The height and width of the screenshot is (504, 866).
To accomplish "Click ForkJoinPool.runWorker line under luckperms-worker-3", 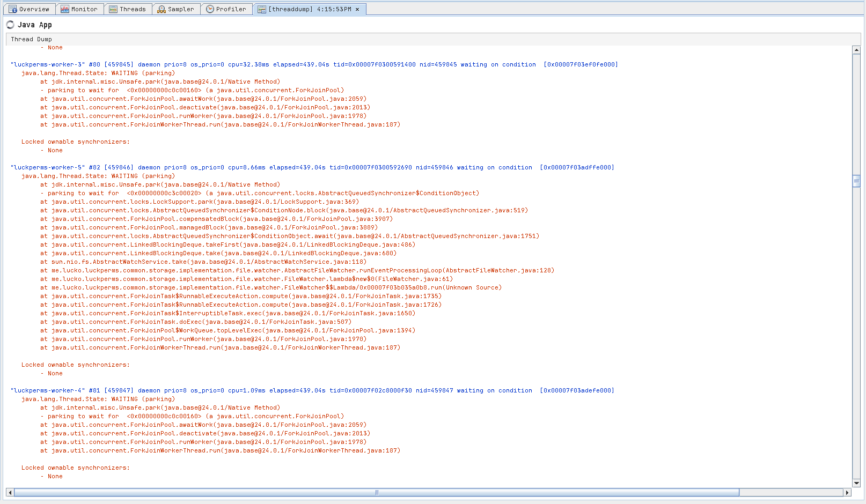I will point(203,116).
